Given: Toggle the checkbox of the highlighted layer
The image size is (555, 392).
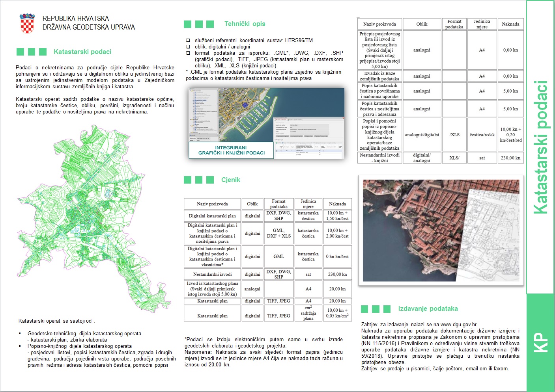Looking at the screenshot, I should click(x=193, y=100).
